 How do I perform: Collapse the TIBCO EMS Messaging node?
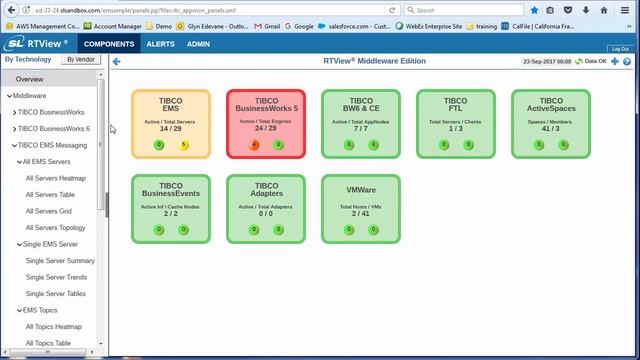point(15,145)
